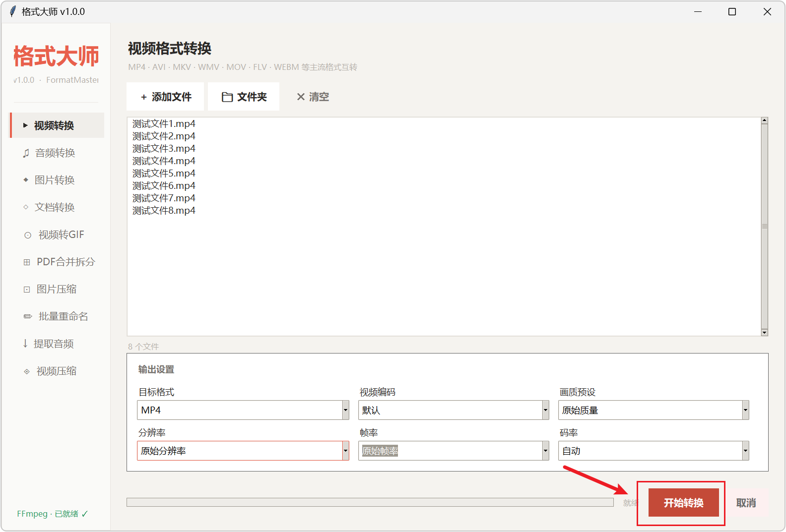Click 添加文件 button

pyautogui.click(x=165, y=97)
